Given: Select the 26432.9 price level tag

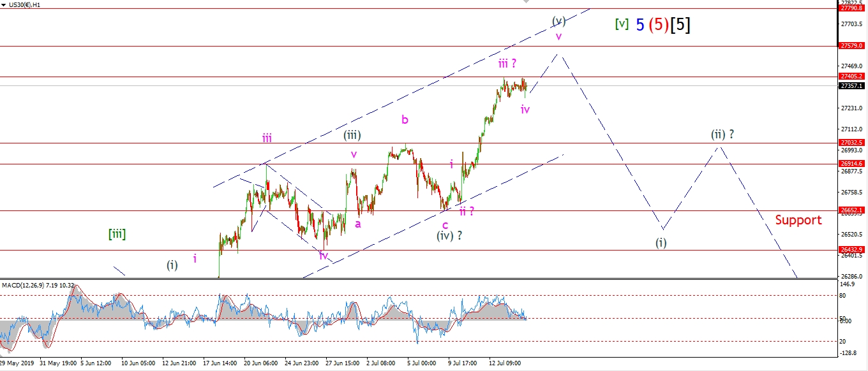Looking at the screenshot, I should (851, 250).
